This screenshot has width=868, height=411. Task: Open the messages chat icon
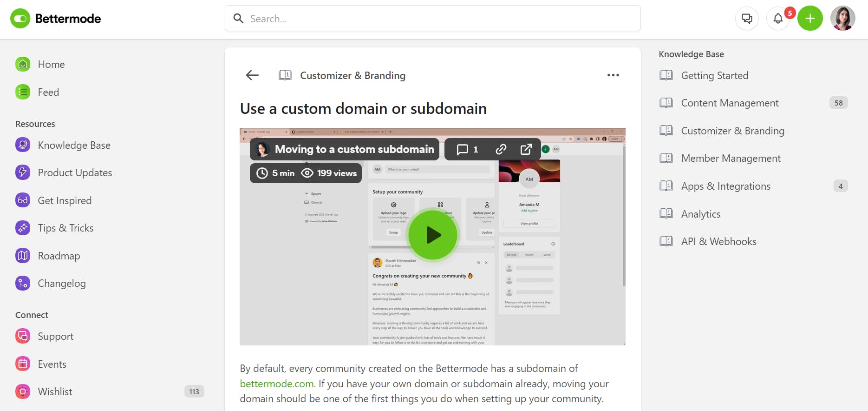pyautogui.click(x=747, y=19)
